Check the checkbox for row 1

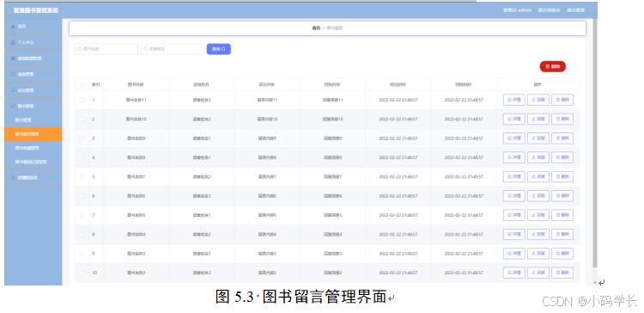click(x=82, y=100)
